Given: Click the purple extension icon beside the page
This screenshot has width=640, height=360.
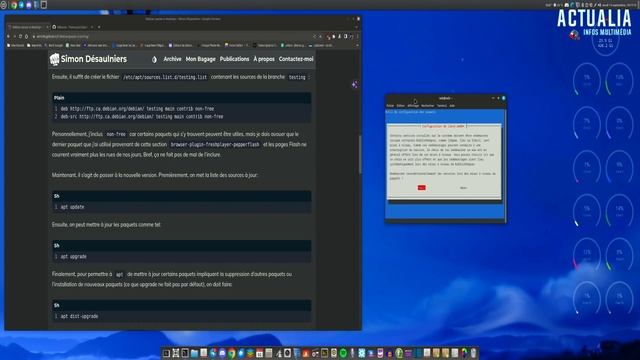Looking at the screenshot, I should 354,84.
